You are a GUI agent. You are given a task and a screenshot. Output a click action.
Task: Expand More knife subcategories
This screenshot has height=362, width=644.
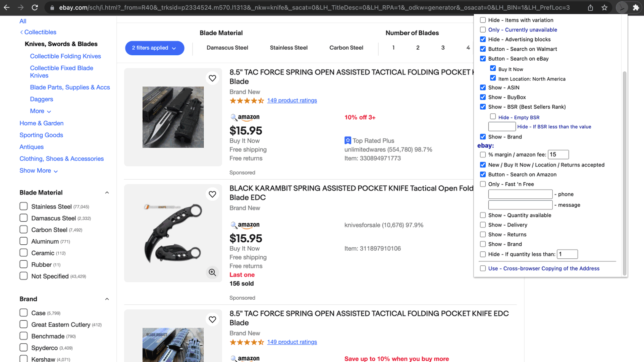tap(41, 111)
